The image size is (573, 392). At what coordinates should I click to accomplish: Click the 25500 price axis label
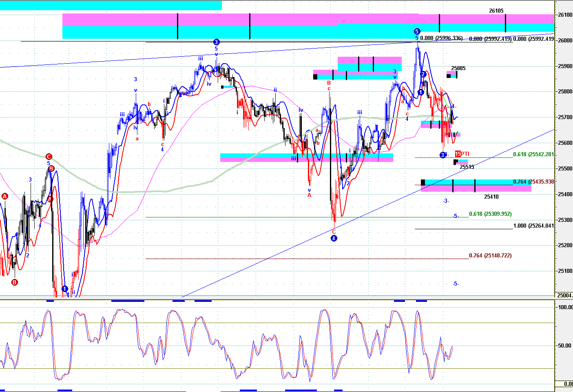565,168
